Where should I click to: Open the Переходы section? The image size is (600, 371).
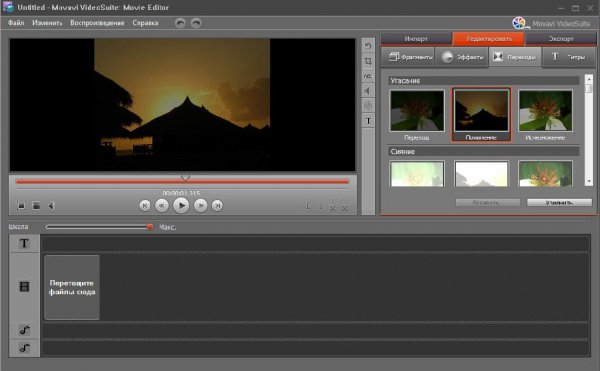pos(515,57)
